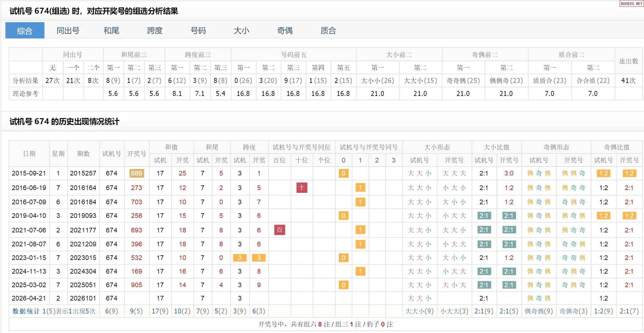Viewport: 644px width, 333px height.
Task: Click the orange 0 badge in 2015-09-21 row
Action: (343, 173)
